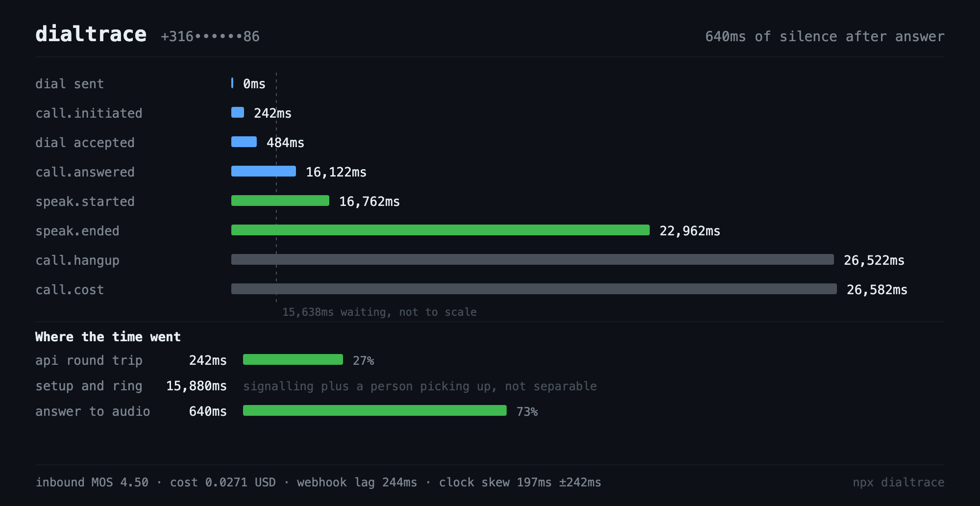980x506 pixels.
Task: Select the gray call.cost timeline bar
Action: tap(534, 289)
